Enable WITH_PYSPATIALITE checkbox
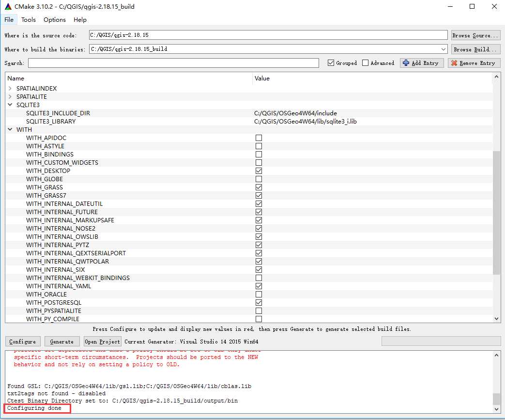Image resolution: width=505 pixels, height=420 pixels. pyautogui.click(x=259, y=311)
